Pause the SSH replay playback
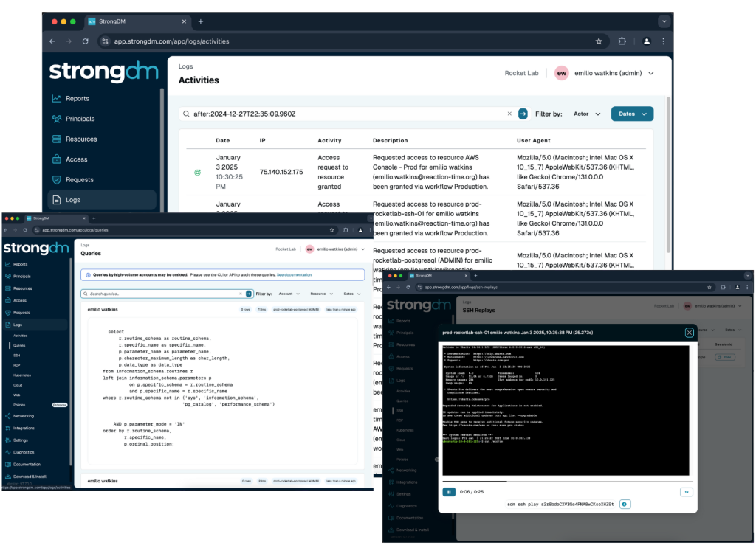The height and width of the screenshot is (551, 756). pyautogui.click(x=449, y=491)
